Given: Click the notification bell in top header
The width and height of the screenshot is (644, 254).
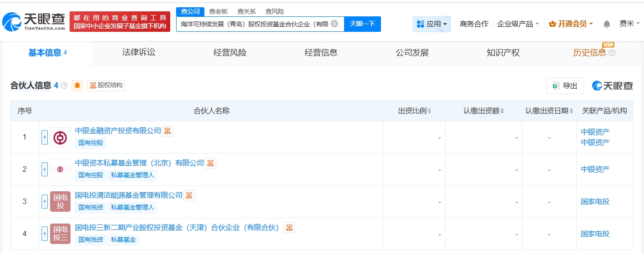Looking at the screenshot, I should 607,24.
